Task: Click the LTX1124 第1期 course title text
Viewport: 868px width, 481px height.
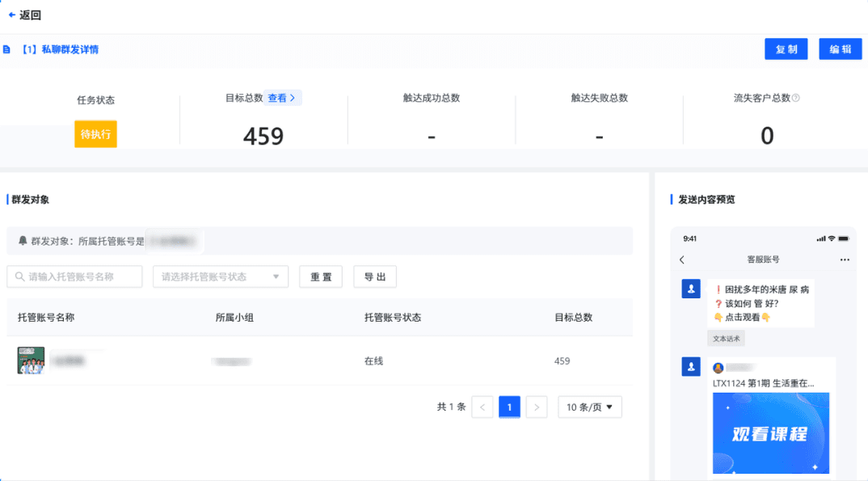Action: coord(764,383)
